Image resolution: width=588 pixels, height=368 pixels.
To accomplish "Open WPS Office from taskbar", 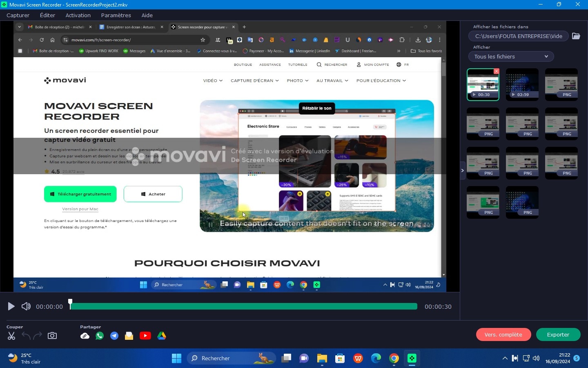I will [358, 358].
